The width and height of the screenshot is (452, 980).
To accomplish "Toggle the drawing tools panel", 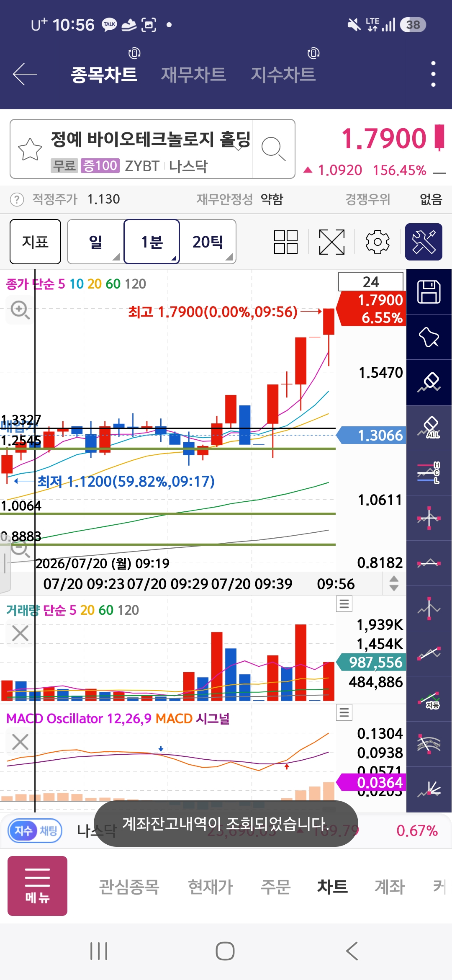I will point(424,242).
